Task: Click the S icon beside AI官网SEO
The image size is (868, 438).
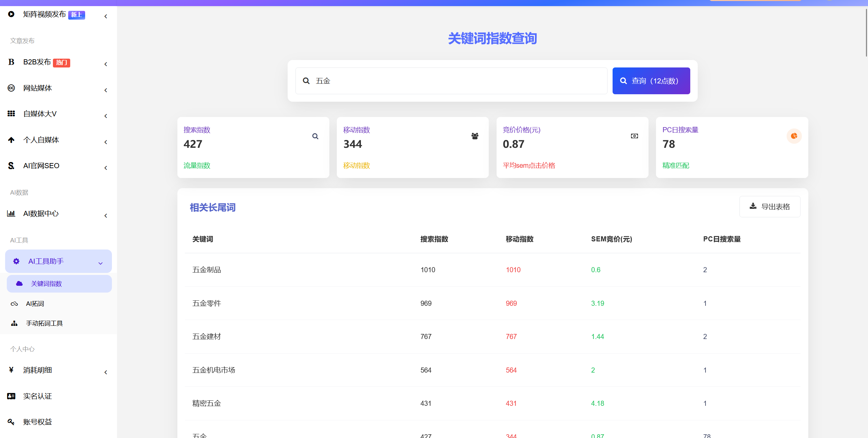Action: (x=11, y=166)
